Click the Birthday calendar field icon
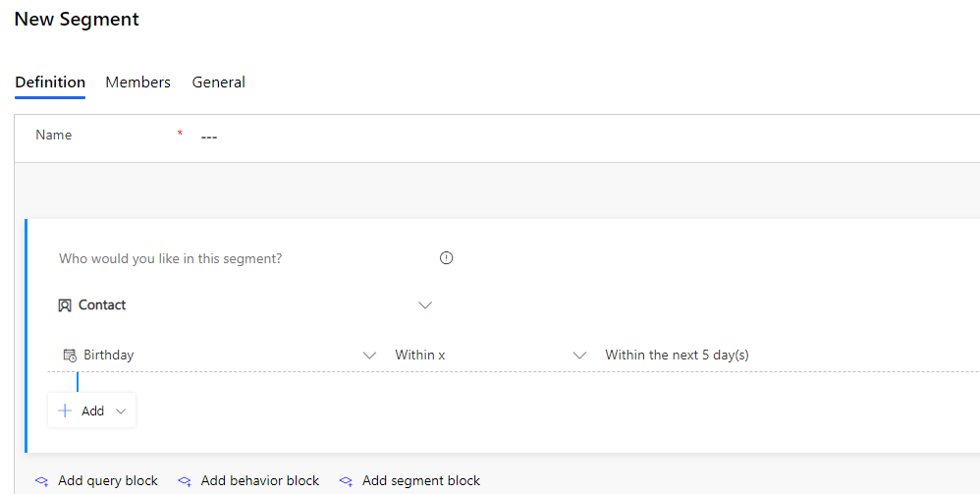 point(70,356)
